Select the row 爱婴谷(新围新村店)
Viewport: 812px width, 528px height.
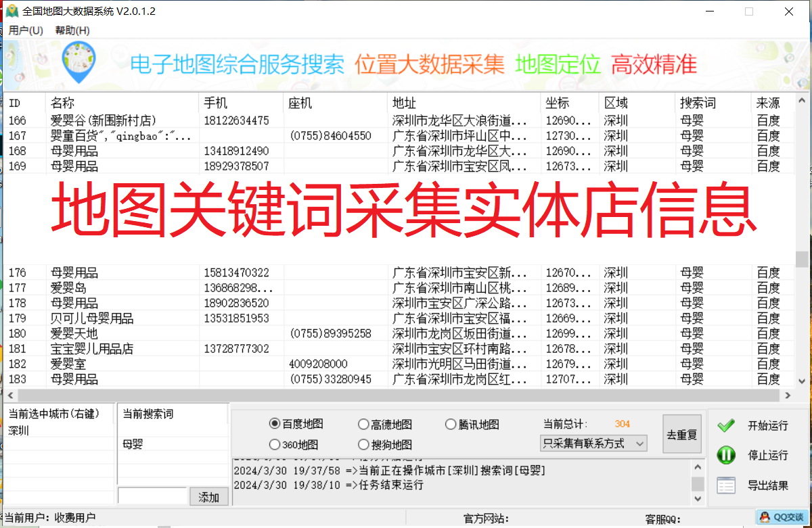pos(399,120)
